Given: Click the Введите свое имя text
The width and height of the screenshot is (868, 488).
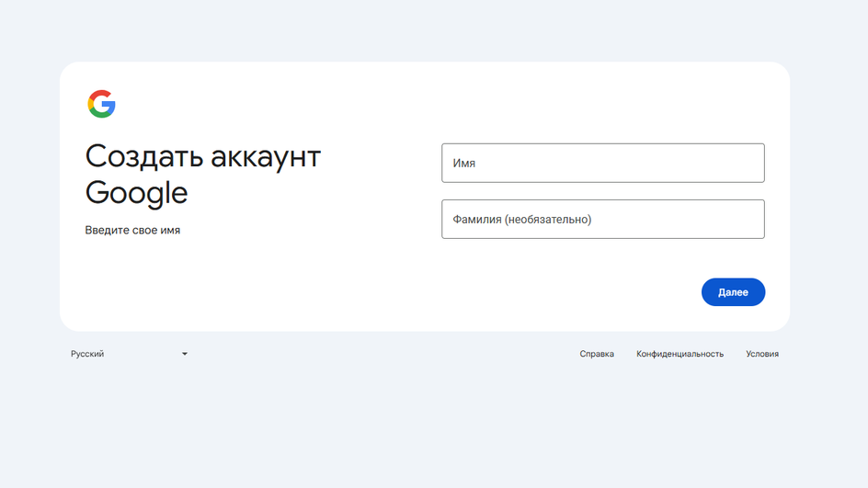Looking at the screenshot, I should tap(132, 230).
